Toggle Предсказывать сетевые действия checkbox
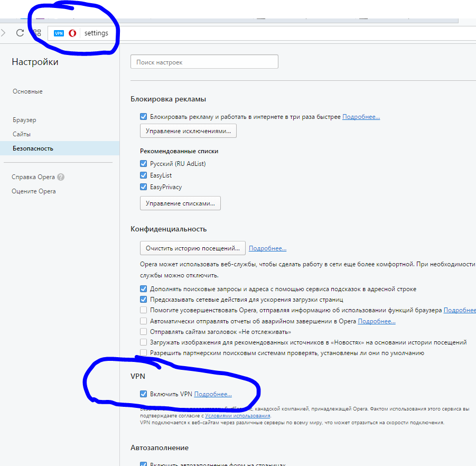This screenshot has width=476, height=466. (x=143, y=300)
